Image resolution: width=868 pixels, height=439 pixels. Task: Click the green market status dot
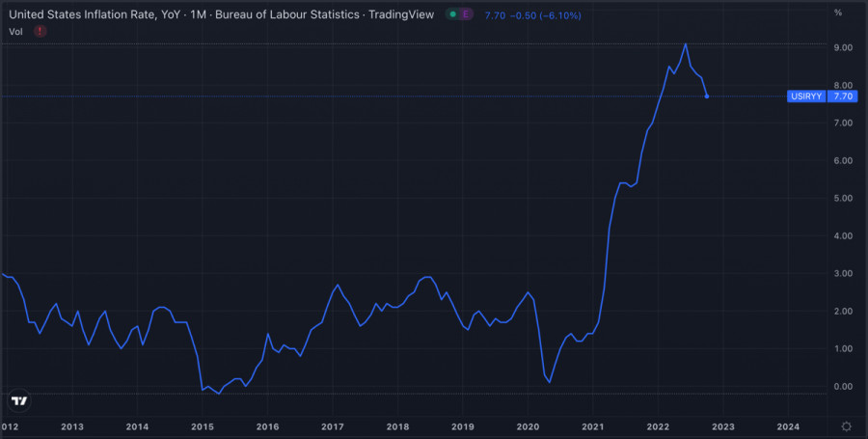tap(452, 14)
